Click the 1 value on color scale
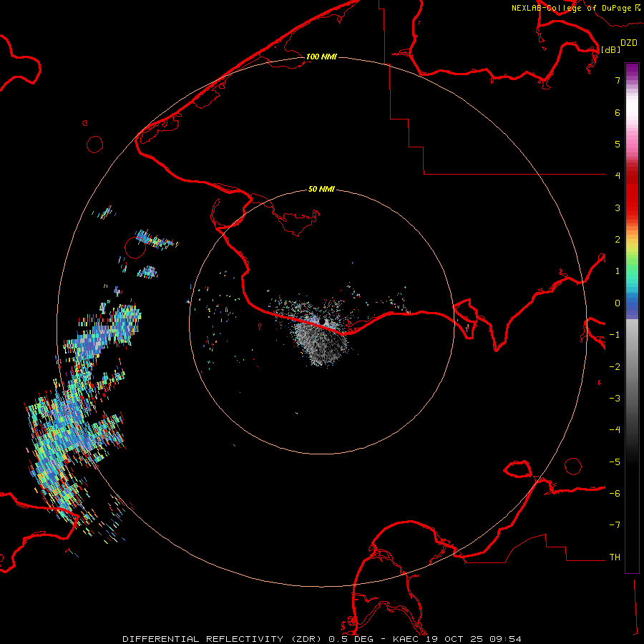Image resolution: width=644 pixels, height=644 pixels. click(x=618, y=271)
